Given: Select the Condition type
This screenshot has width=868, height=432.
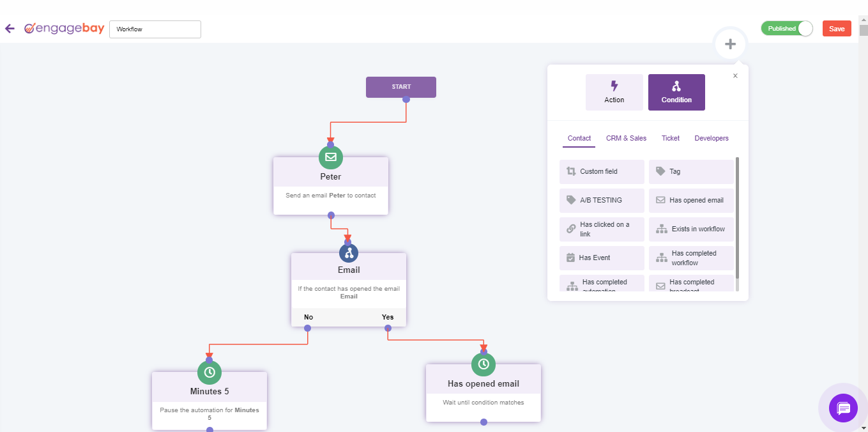Looking at the screenshot, I should coord(676,92).
